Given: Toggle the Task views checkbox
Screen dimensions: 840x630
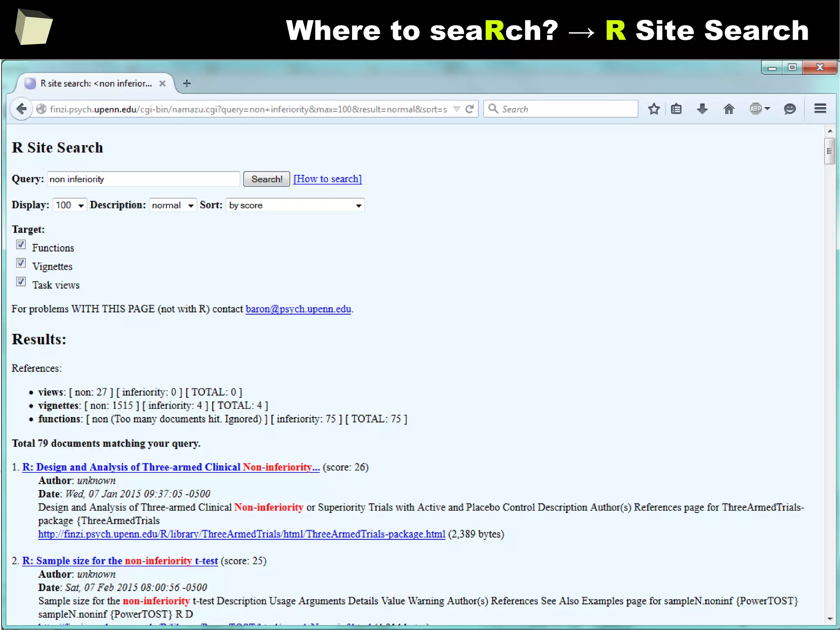Looking at the screenshot, I should click(x=21, y=282).
